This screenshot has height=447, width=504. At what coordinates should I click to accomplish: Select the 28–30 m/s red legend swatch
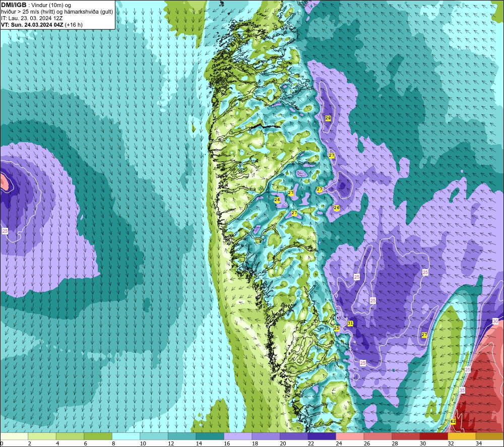(406, 436)
